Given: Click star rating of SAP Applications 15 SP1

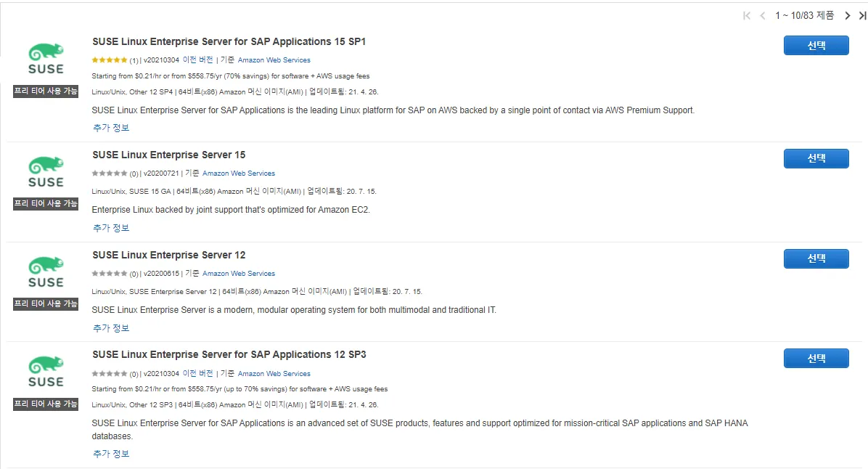Looking at the screenshot, I should coord(110,60).
